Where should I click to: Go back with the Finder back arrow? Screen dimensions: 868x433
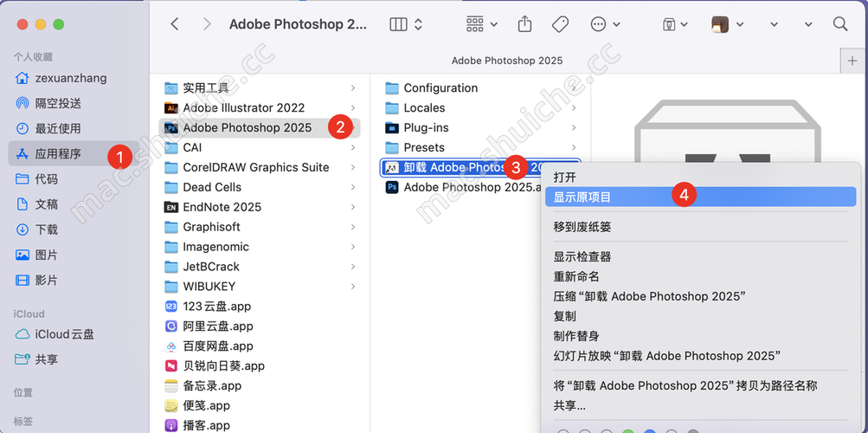pyautogui.click(x=175, y=23)
